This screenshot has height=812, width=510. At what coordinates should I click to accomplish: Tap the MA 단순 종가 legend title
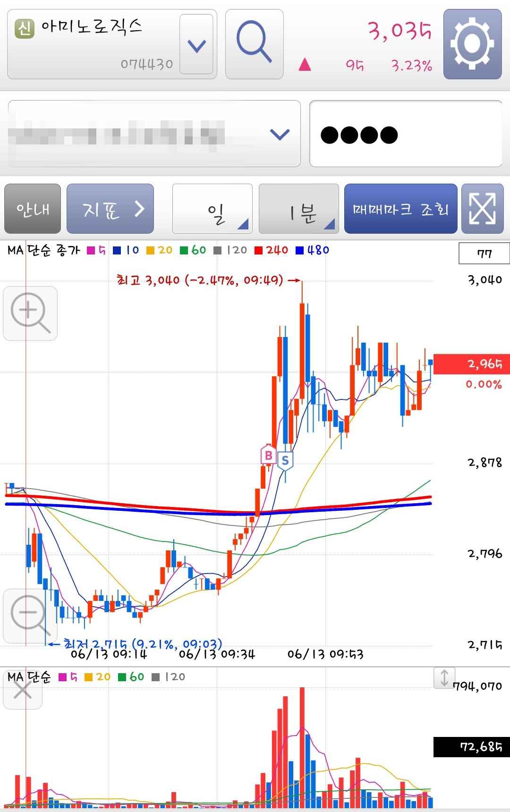point(44,250)
